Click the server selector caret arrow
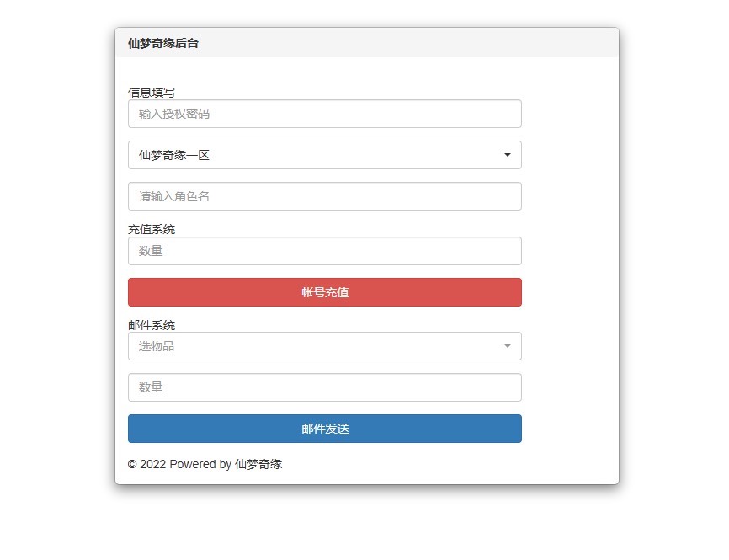This screenshot has height=560, width=729. click(508, 155)
